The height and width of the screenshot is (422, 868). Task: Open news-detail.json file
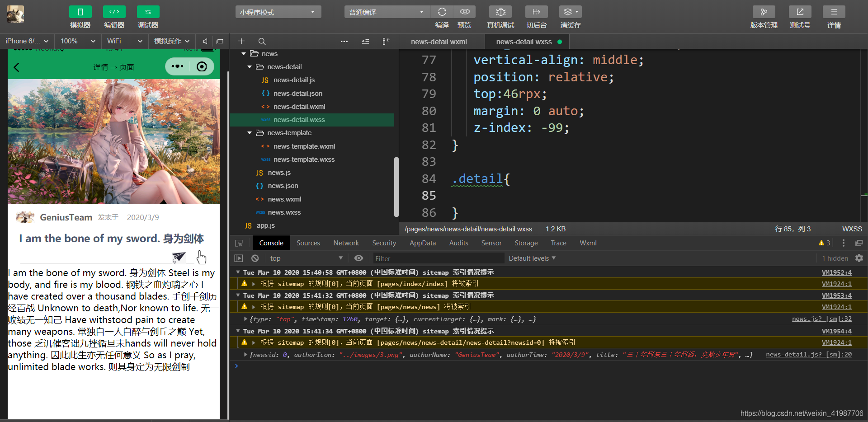pyautogui.click(x=297, y=94)
